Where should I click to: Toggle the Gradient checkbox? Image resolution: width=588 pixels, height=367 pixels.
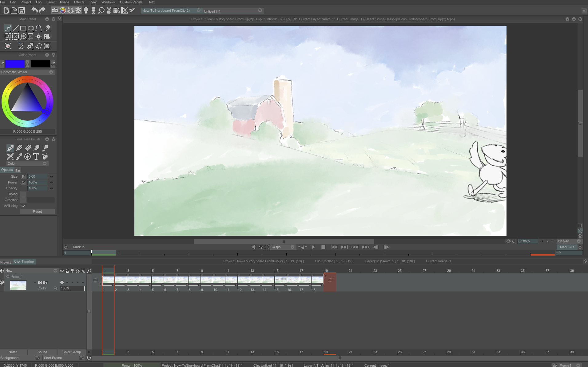coord(23,200)
